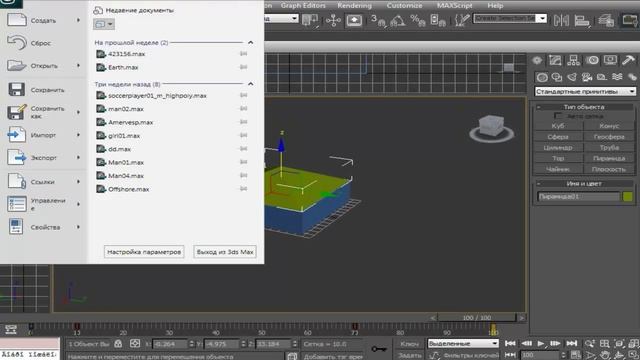Click the object color swatch
640x360 pixels.
[628, 197]
